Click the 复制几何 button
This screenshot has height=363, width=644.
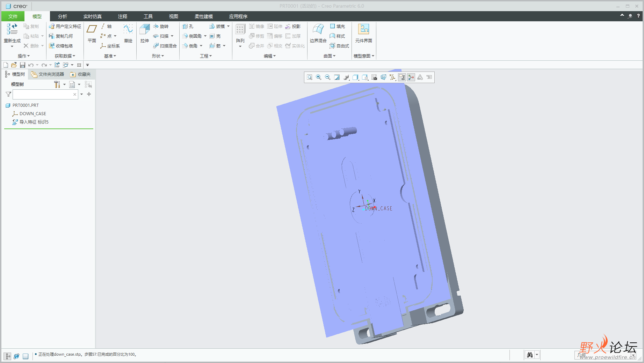[x=61, y=36]
